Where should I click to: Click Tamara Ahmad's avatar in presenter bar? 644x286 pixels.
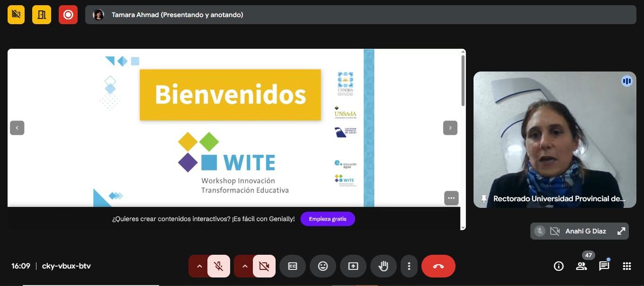click(98, 15)
